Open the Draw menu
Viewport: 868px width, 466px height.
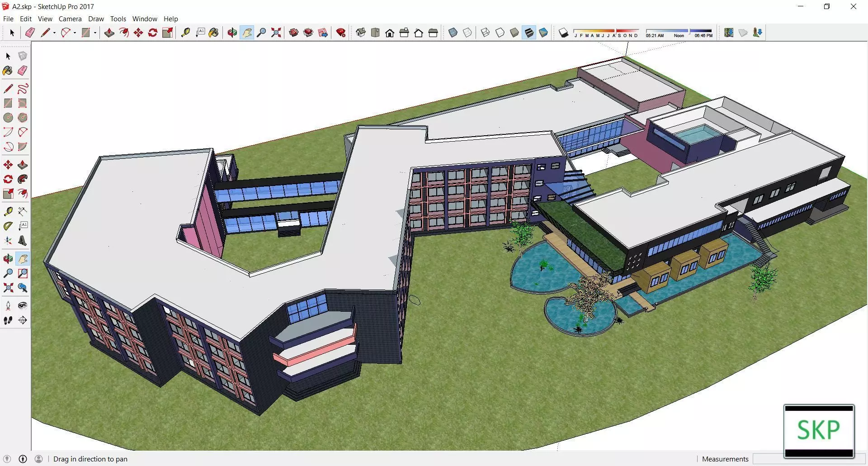[x=96, y=19]
